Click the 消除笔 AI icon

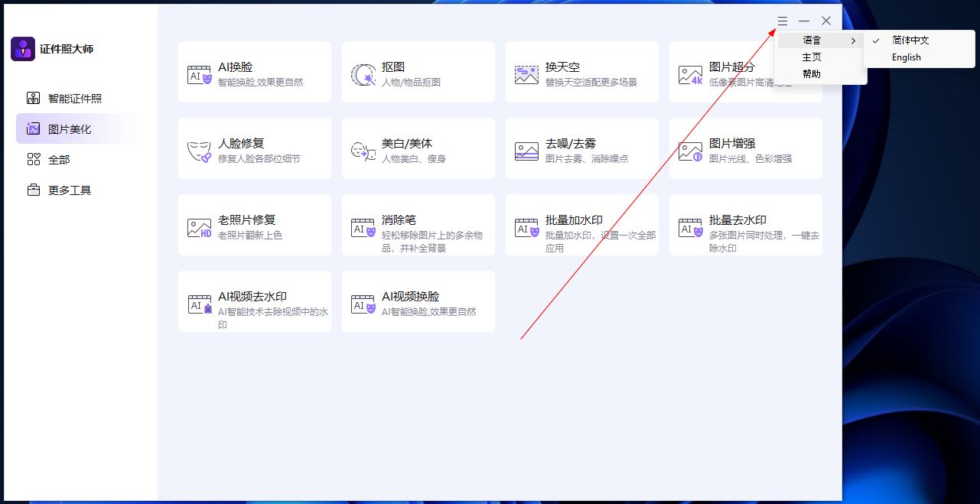(363, 227)
